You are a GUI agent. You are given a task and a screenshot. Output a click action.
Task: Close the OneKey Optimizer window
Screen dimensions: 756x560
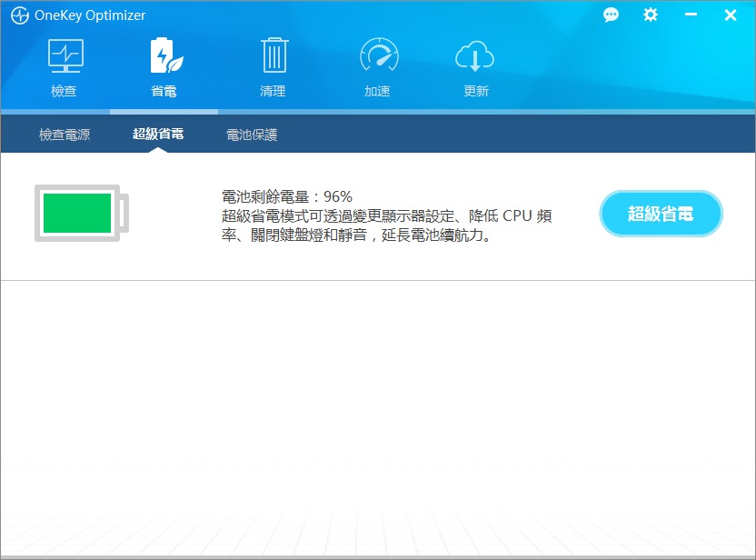pyautogui.click(x=730, y=15)
